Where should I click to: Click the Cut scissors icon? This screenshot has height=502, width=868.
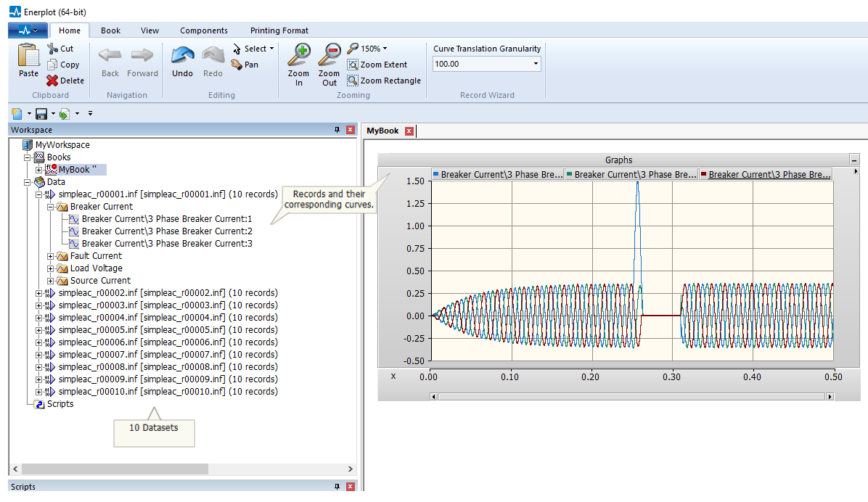pos(53,49)
